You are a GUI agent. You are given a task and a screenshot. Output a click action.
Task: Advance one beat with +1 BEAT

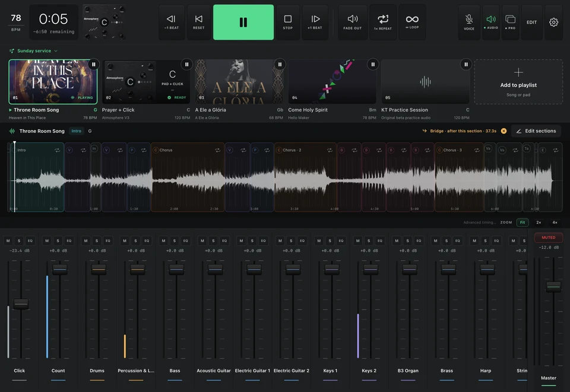[315, 22]
